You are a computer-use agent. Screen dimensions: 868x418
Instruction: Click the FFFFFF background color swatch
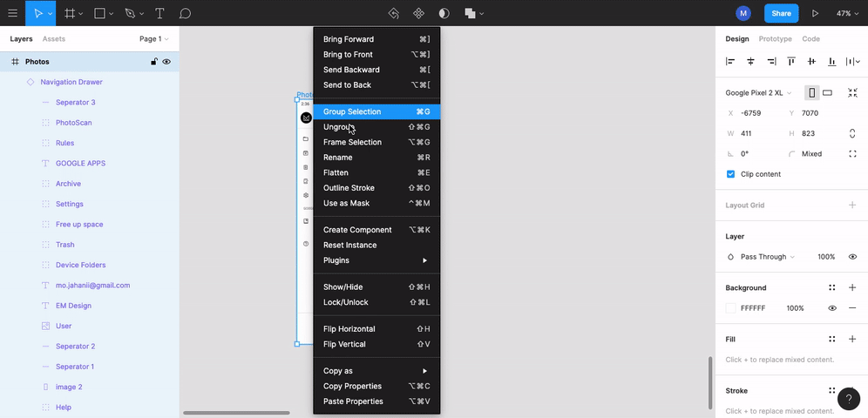point(730,308)
